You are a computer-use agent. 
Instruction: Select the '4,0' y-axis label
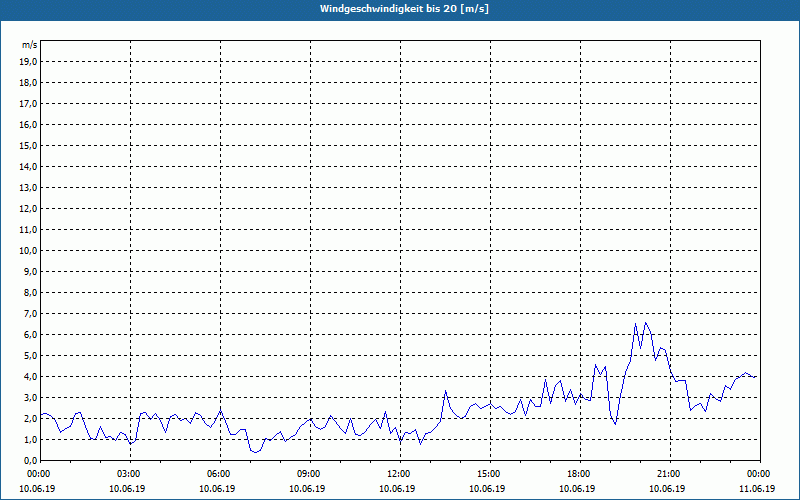point(30,377)
